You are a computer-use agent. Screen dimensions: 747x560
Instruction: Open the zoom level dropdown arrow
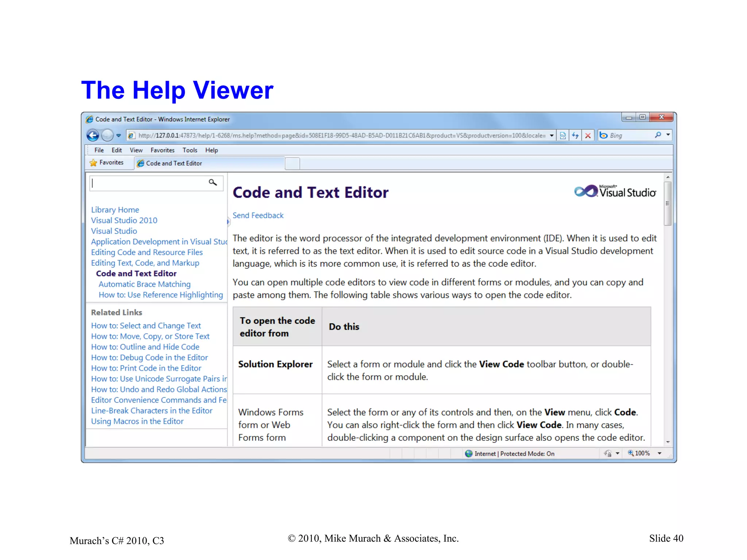[659, 454]
